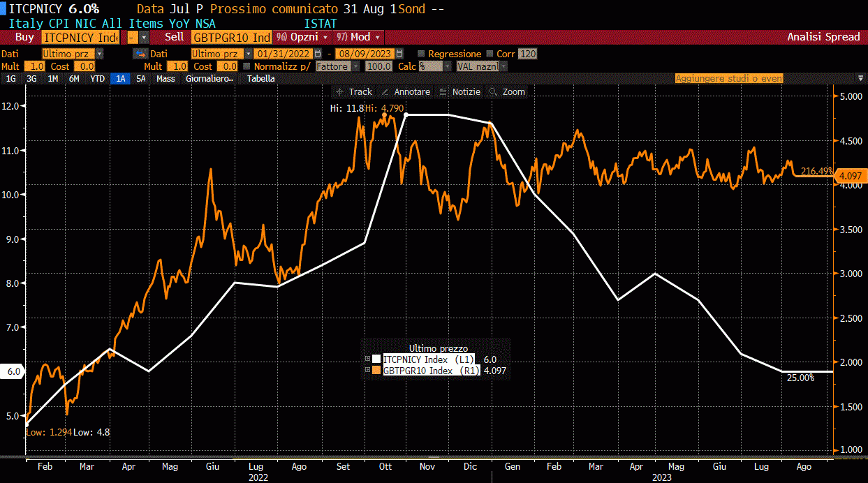
Task: Open the Calc percent dropdown
Action: point(434,66)
